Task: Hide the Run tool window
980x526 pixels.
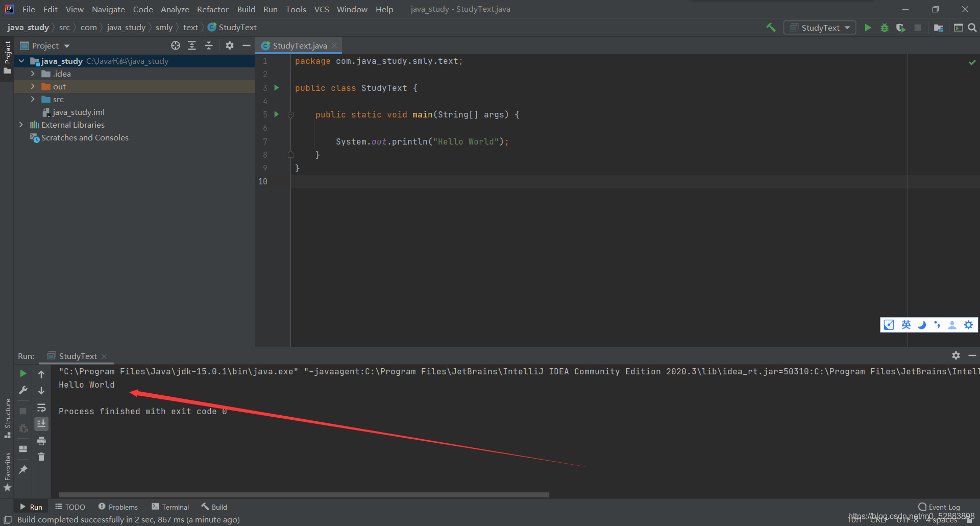Action: pyautogui.click(x=972, y=355)
